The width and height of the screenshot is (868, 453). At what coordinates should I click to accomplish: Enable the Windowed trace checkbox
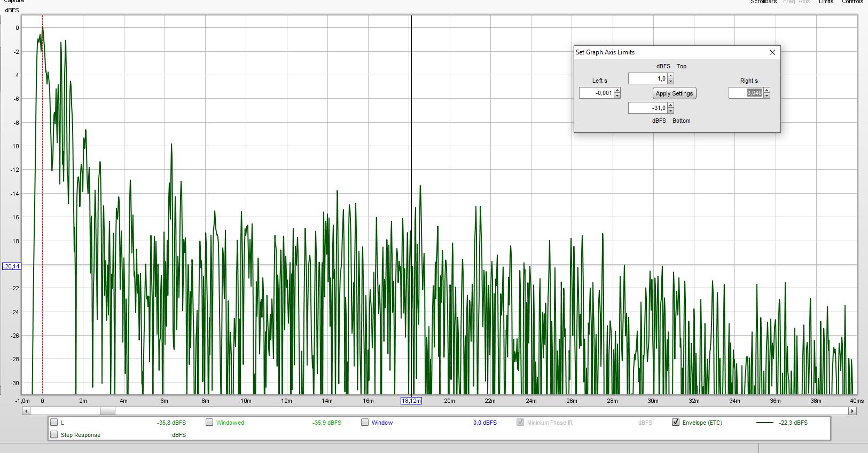209,423
